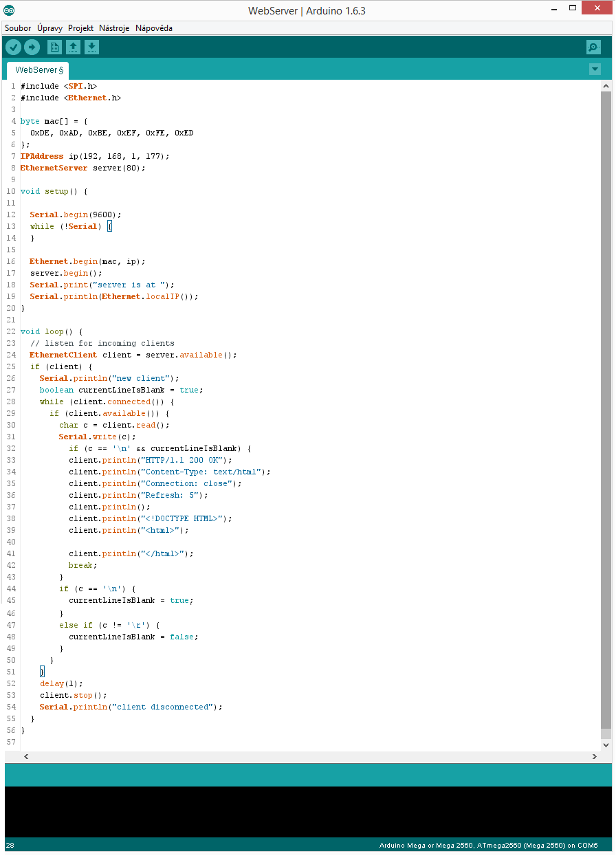This screenshot has height=858, width=616.
Task: Open the Projekt menu
Action: (80, 28)
